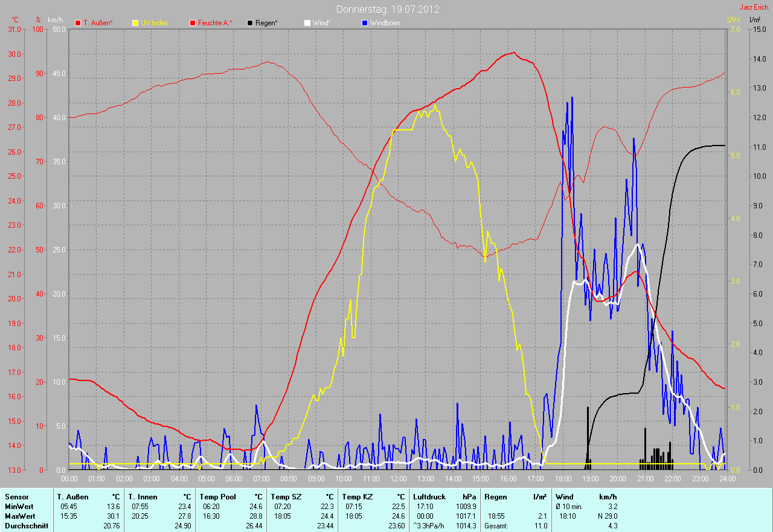Click the Luftdruck minimum '1009.9'
773x532 pixels.
466,507
